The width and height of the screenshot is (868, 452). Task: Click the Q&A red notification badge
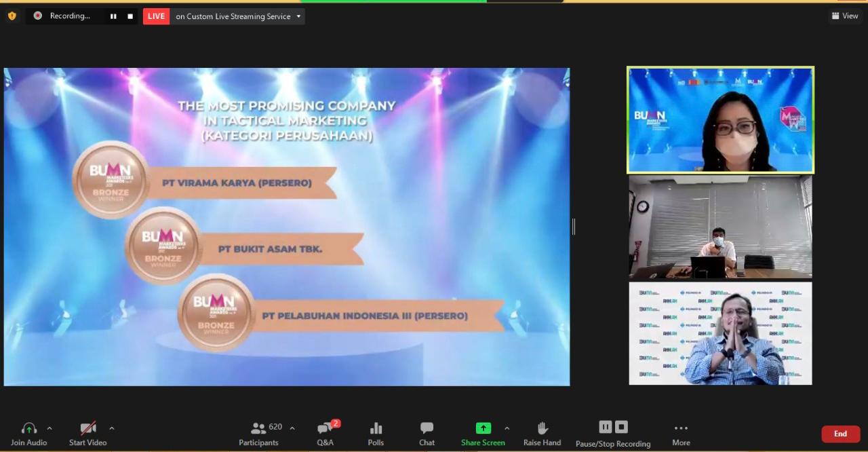[x=336, y=423]
